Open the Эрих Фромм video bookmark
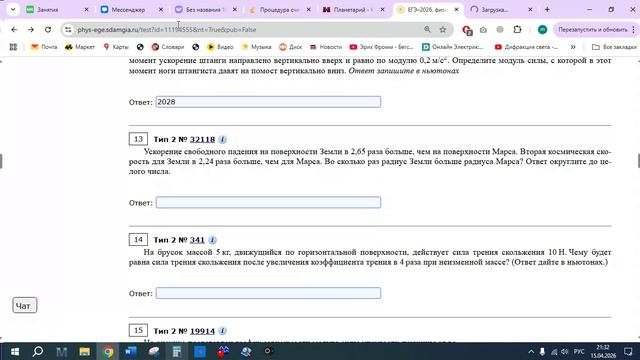Viewport: 640px width, 360px height. coord(382,47)
